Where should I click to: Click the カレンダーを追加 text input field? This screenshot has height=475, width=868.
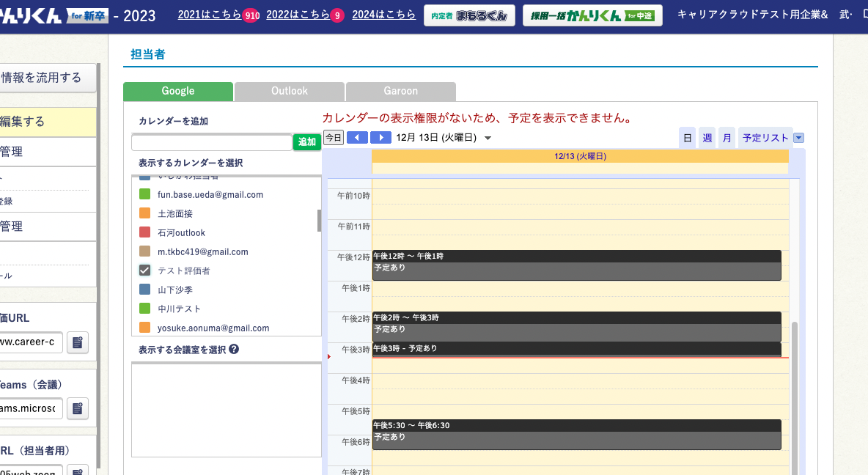coord(211,142)
